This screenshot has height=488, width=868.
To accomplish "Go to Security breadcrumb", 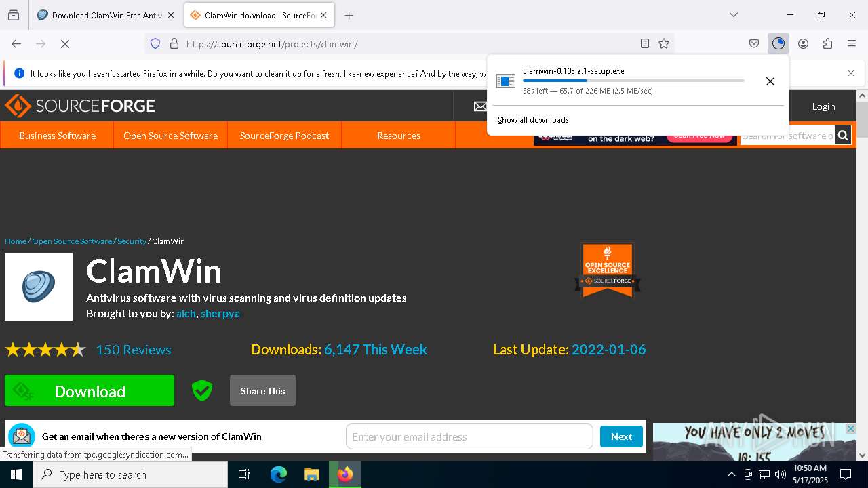I will pyautogui.click(x=132, y=241).
